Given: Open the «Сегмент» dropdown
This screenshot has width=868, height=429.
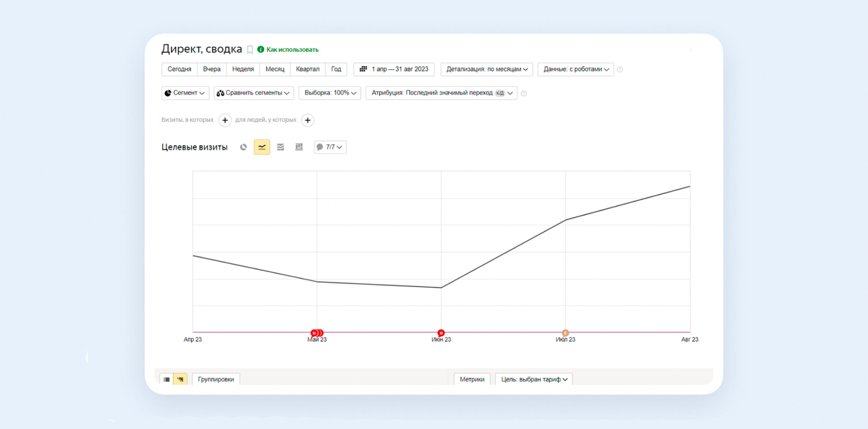Looking at the screenshot, I should point(185,93).
